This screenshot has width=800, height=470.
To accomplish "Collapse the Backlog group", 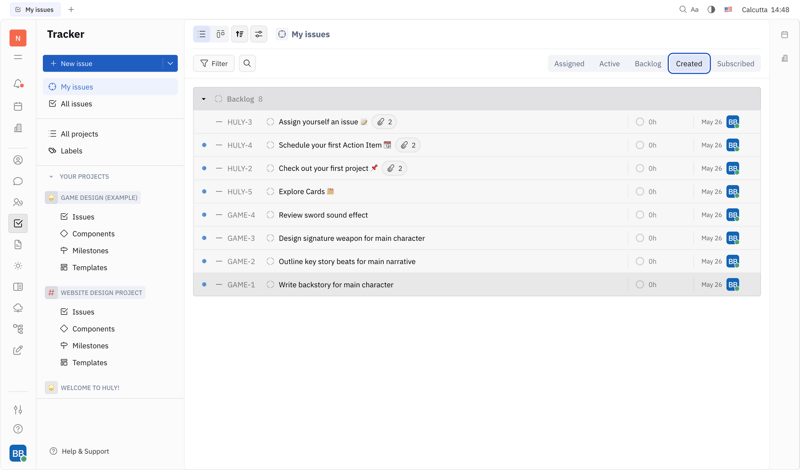I will [204, 99].
